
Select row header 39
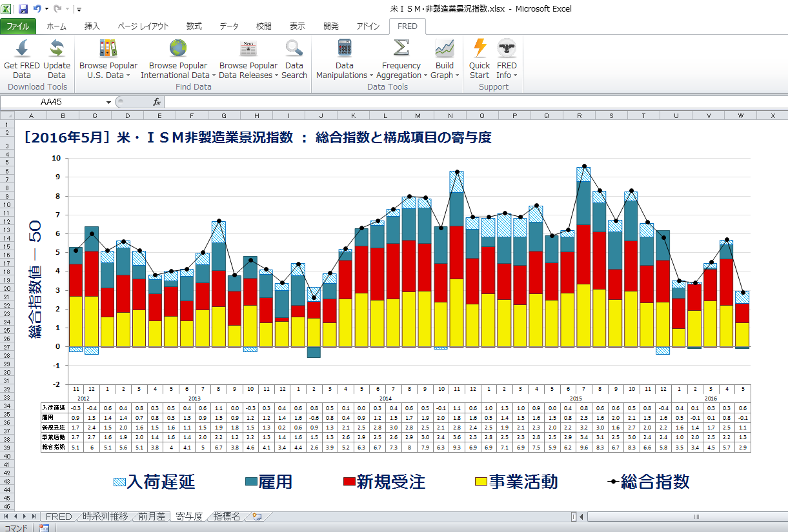click(7, 448)
